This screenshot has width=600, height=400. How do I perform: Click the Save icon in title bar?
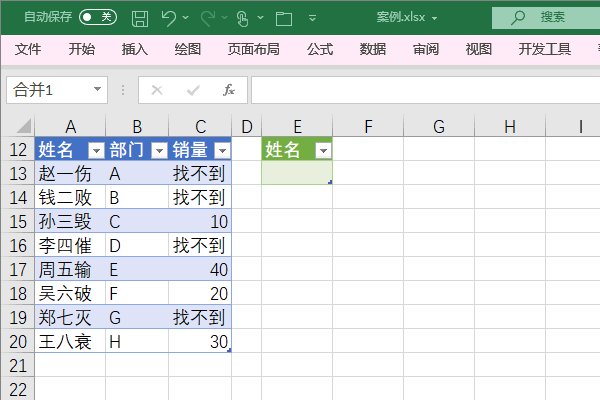pos(140,18)
